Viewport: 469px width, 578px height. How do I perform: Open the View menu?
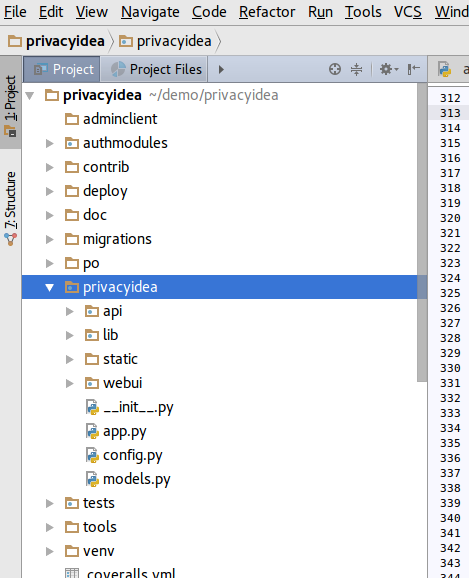92,12
